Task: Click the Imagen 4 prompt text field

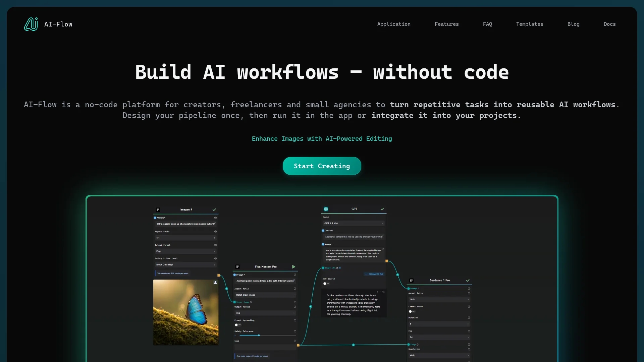Action: [x=186, y=224]
